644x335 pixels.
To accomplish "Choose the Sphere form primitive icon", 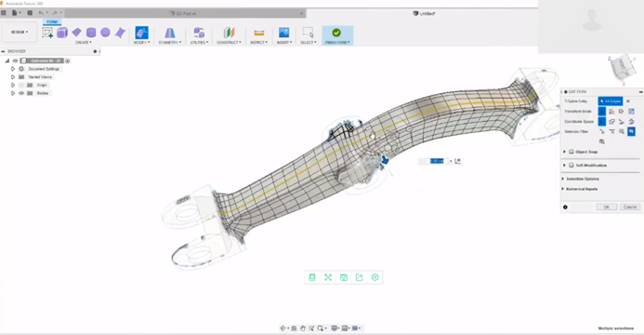I will pyautogui.click(x=105, y=33).
